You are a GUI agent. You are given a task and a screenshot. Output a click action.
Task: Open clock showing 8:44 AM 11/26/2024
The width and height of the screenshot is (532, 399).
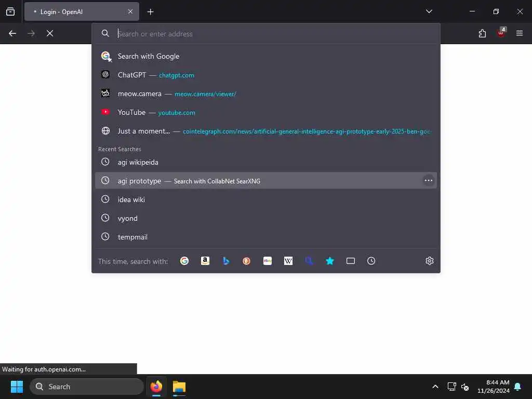[x=494, y=387]
